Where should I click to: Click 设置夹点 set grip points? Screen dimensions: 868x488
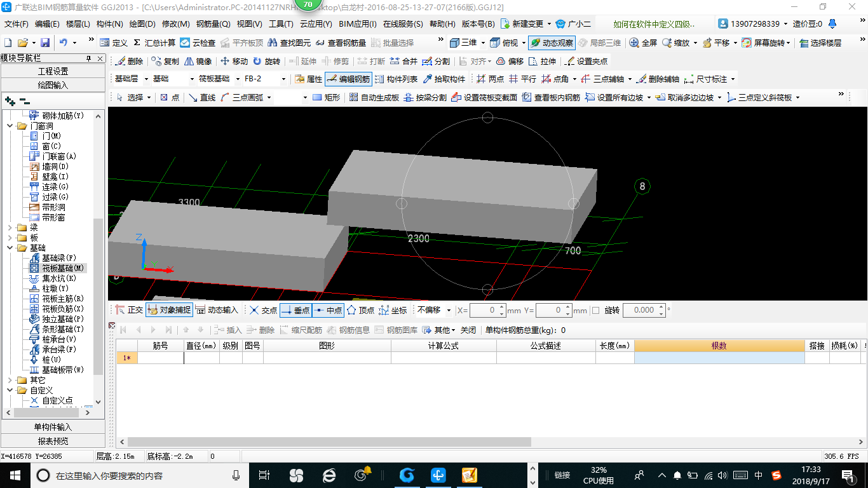pyautogui.click(x=585, y=62)
